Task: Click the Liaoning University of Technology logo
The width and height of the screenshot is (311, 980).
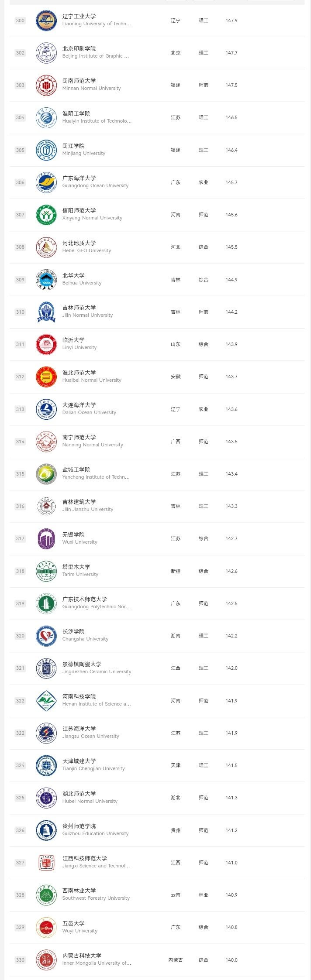Action: coord(46,21)
